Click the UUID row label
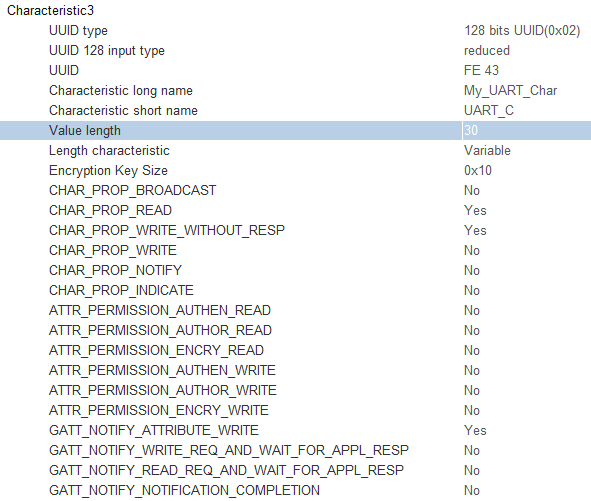Image resolution: width=591 pixels, height=501 pixels. (64, 70)
